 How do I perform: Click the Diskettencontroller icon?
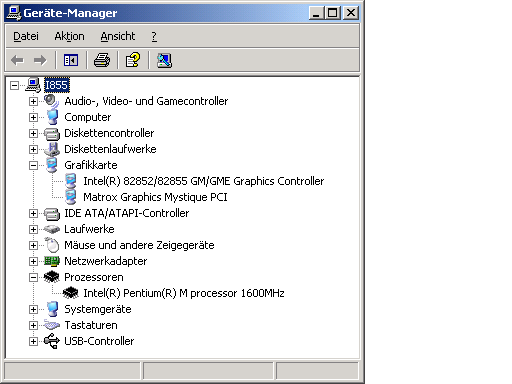[52, 134]
